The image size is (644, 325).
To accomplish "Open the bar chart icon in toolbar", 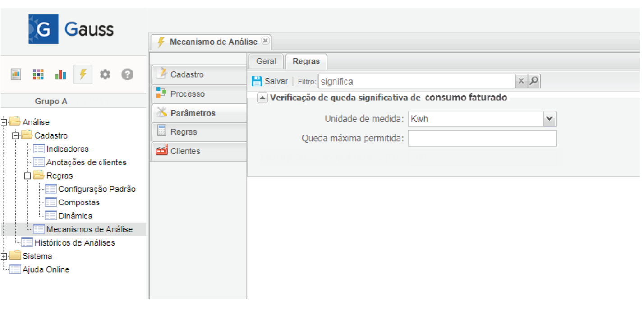I will tap(60, 74).
